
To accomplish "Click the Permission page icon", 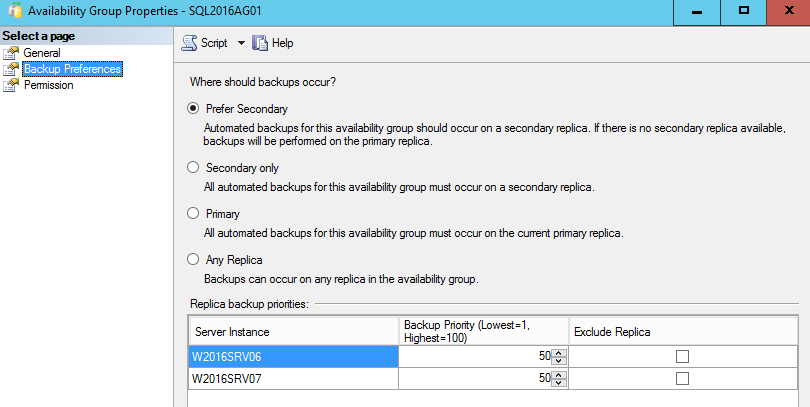I will pos(11,85).
